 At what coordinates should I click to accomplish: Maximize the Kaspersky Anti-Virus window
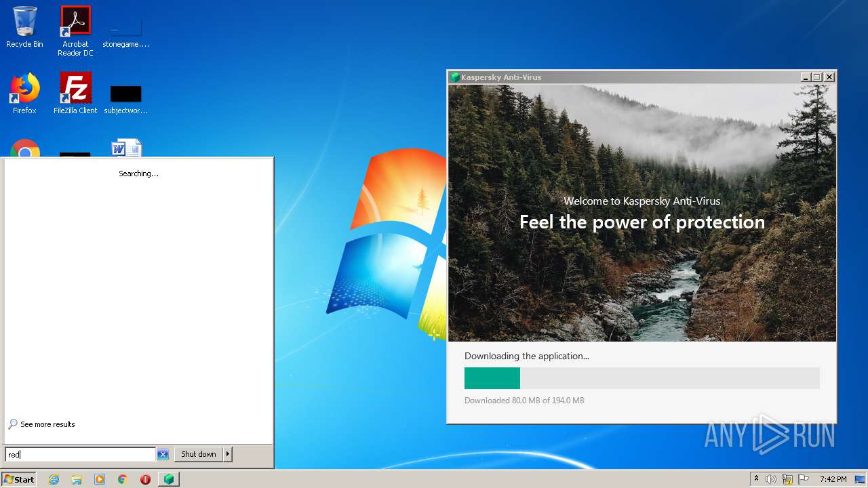[x=817, y=77]
